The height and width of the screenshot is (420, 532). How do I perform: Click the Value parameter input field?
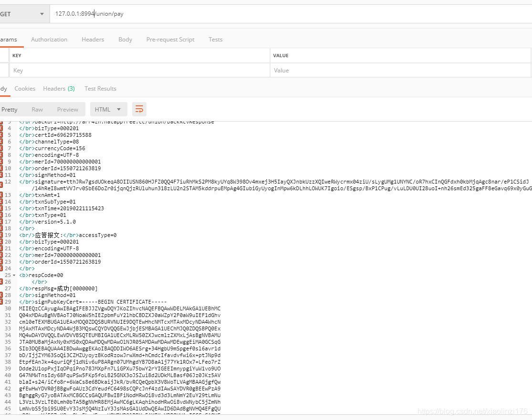400,71
